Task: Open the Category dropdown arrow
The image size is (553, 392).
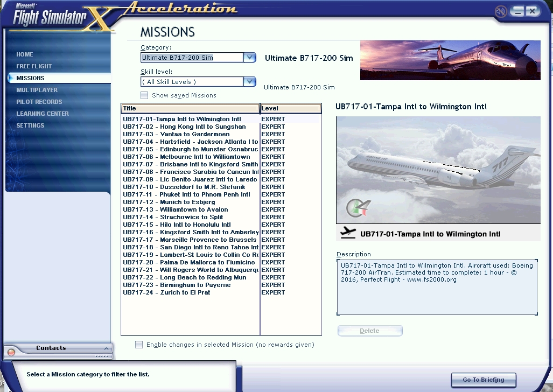Action: (250, 58)
